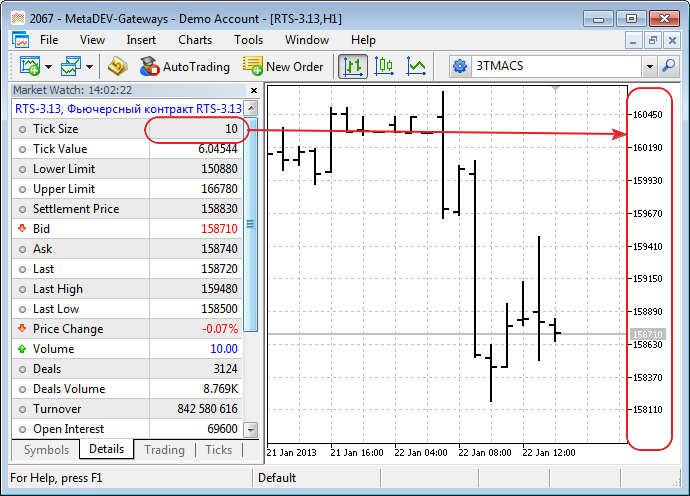690x496 pixels.
Task: Select the Settlement Price row
Action: [x=128, y=209]
